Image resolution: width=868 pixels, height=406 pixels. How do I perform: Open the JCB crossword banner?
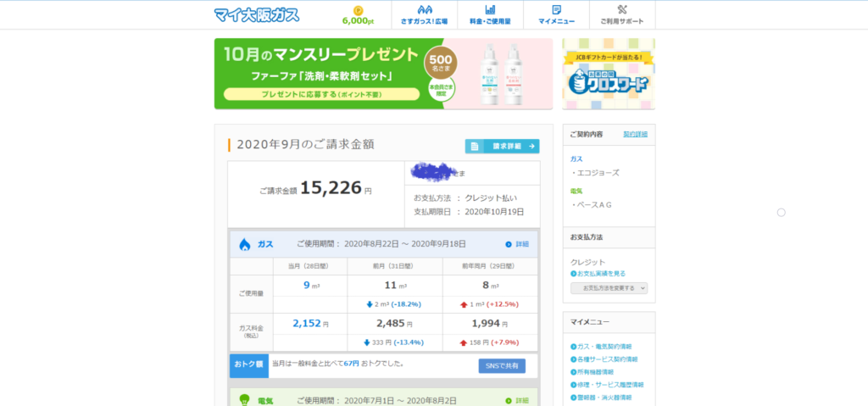609,75
